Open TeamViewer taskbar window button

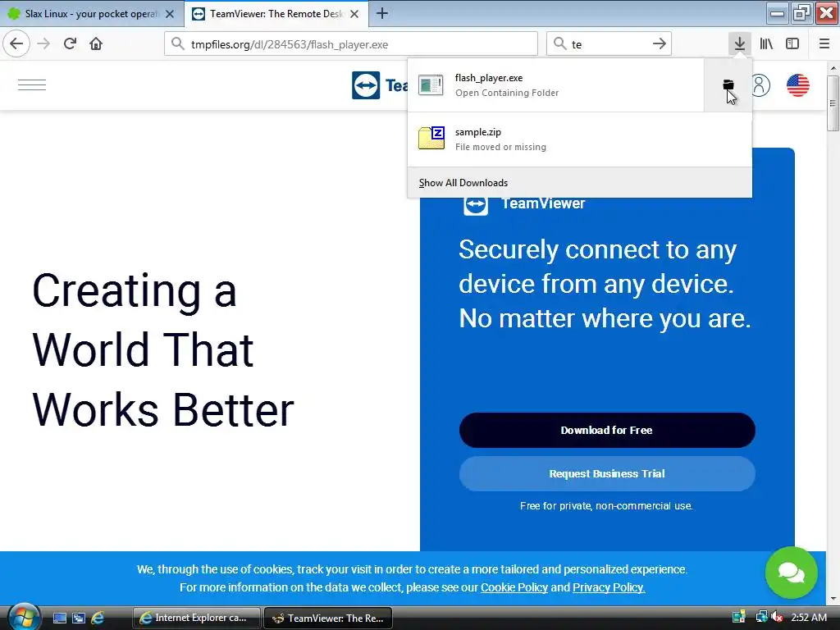coord(328,618)
